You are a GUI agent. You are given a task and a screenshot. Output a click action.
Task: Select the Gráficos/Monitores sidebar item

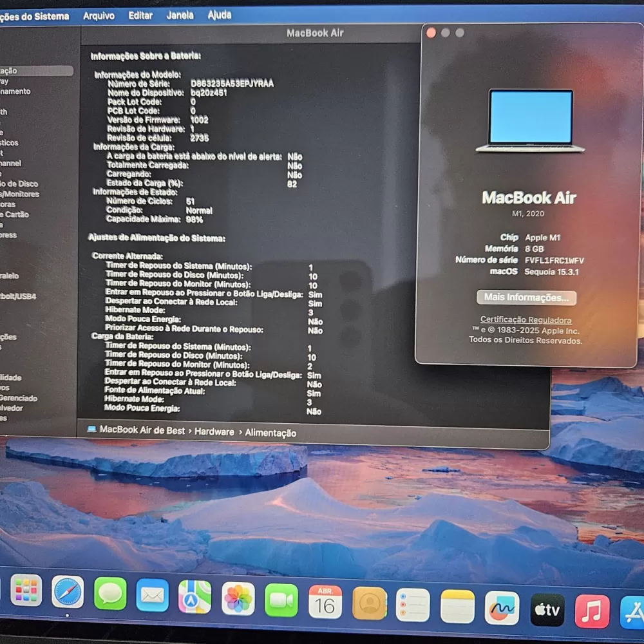tap(20, 194)
